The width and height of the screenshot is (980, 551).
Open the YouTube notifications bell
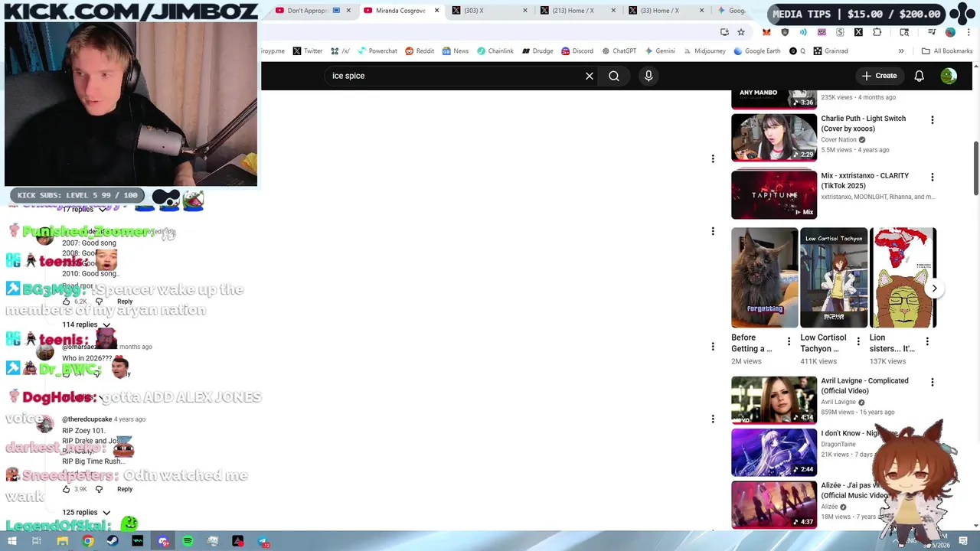[x=919, y=76]
